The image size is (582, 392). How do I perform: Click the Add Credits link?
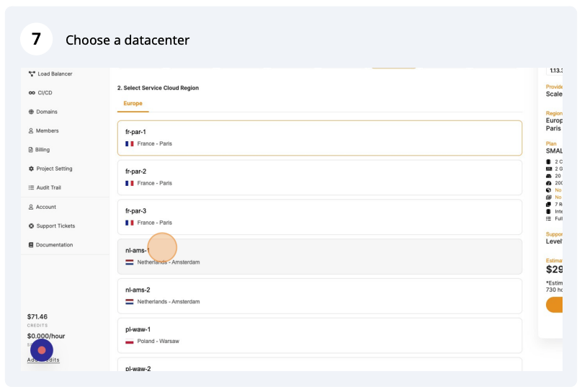pos(43,360)
